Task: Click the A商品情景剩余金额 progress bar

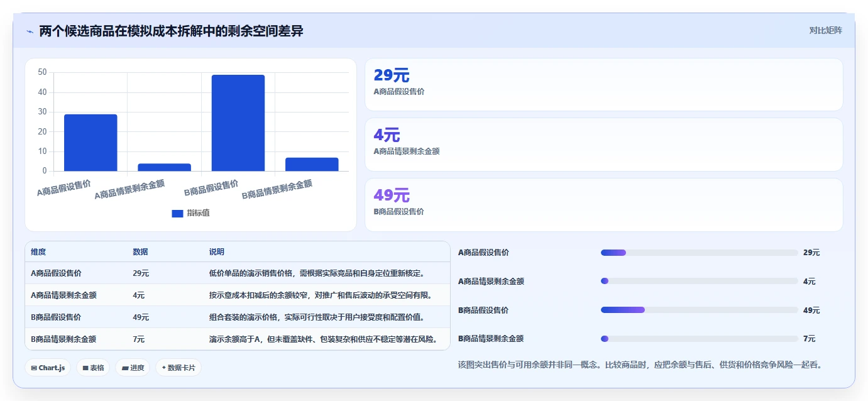Action: 700,281
